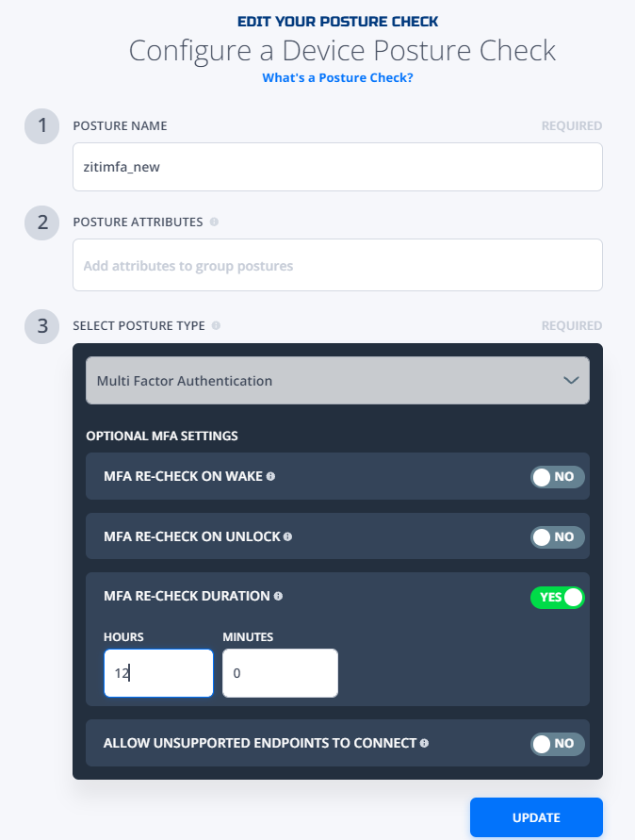The height and width of the screenshot is (840, 635).
Task: Select the Hours input field
Action: pyautogui.click(x=158, y=673)
